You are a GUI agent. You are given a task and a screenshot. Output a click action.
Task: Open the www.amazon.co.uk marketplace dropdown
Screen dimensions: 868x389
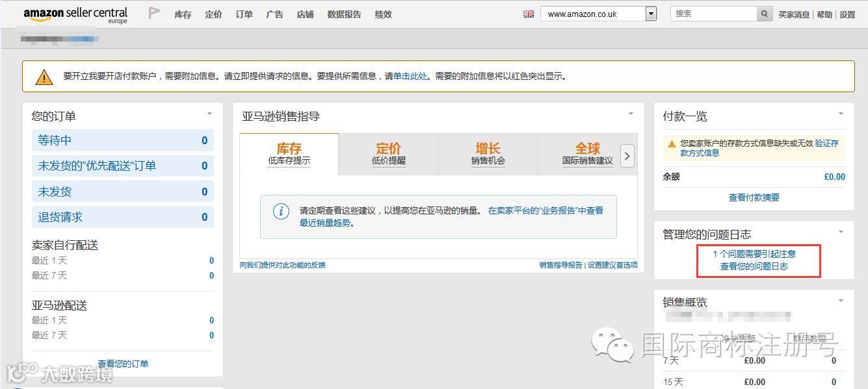(x=598, y=14)
